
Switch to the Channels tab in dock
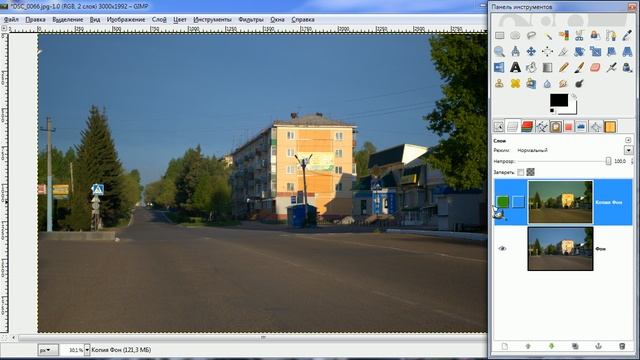tap(527, 127)
